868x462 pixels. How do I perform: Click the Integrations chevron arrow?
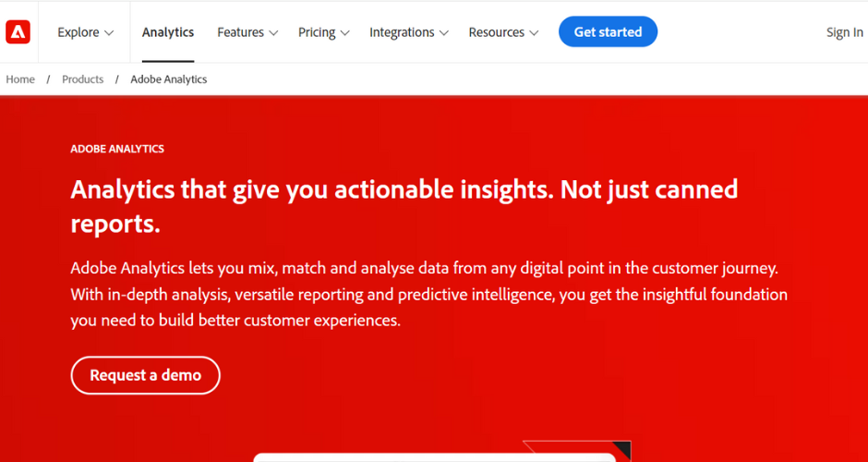coord(443,32)
